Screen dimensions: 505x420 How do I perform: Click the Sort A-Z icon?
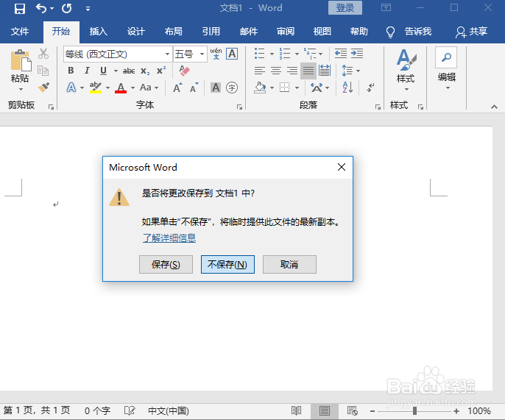click(347, 88)
